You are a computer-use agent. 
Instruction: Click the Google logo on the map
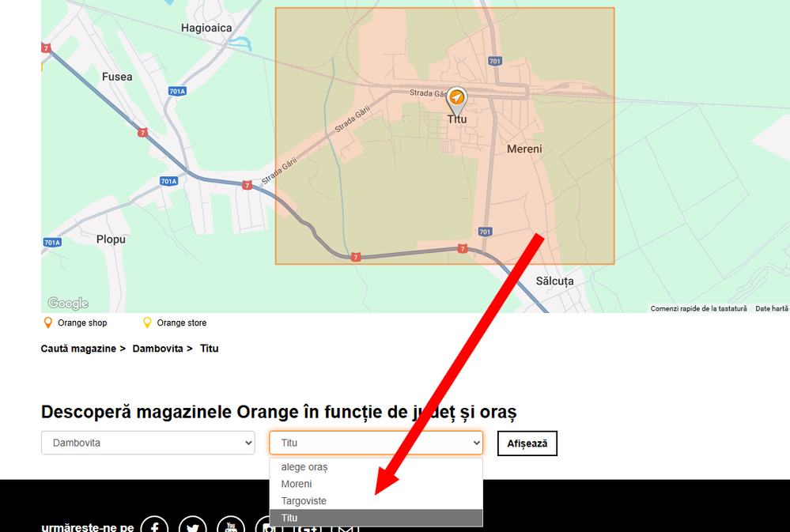point(68,304)
